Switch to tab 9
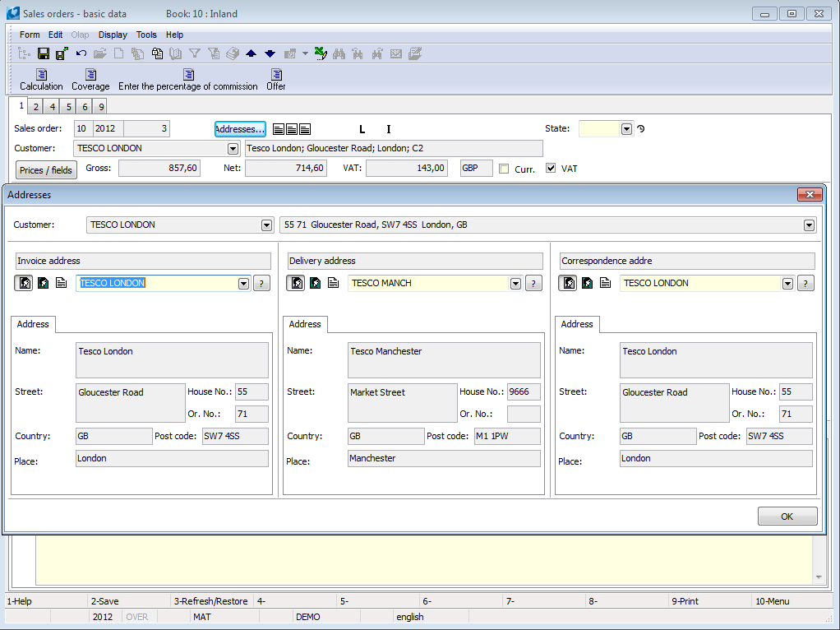 101,107
